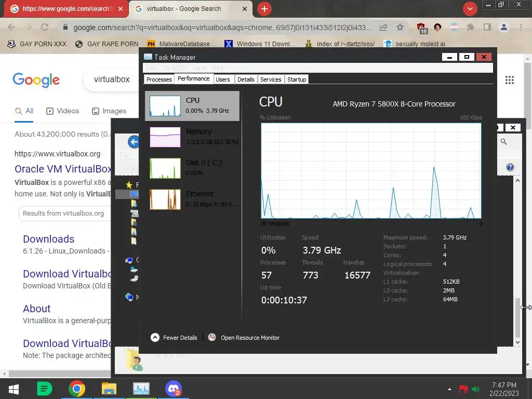
Task: Click the Resource Monitor icon
Action: (212, 337)
